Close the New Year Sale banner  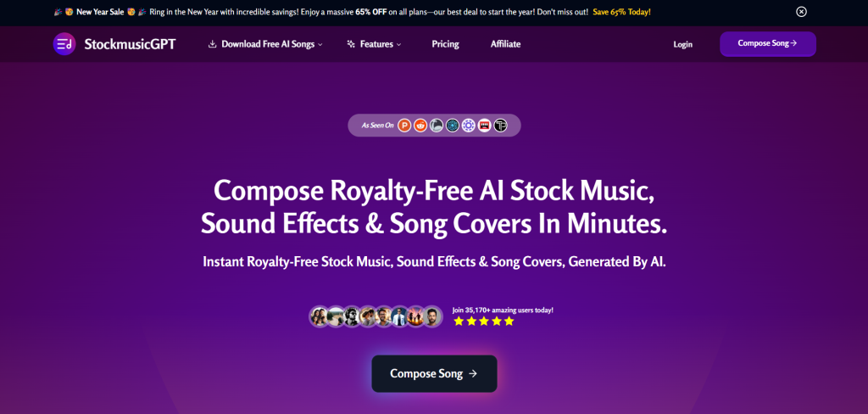click(x=802, y=12)
